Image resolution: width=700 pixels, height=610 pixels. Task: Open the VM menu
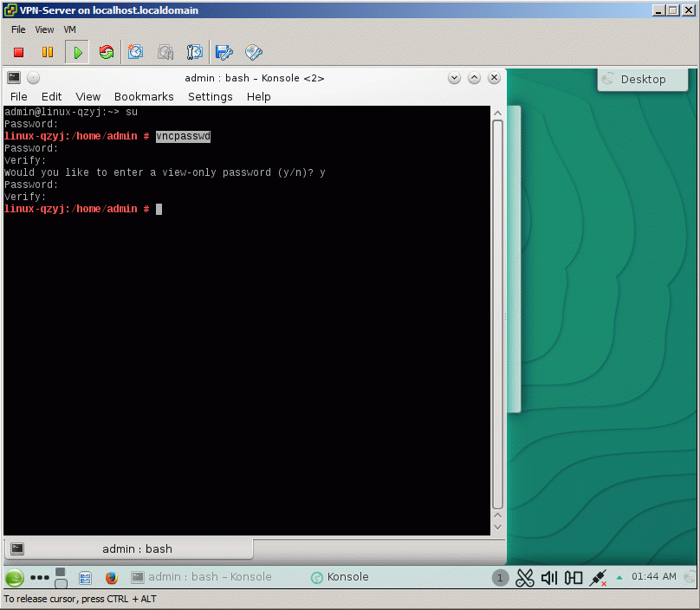(x=69, y=29)
